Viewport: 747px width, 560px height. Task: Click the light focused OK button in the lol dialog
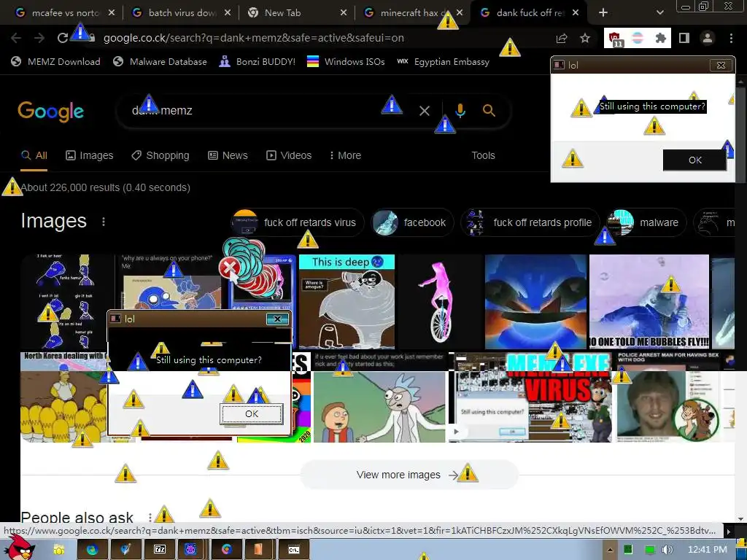point(252,414)
